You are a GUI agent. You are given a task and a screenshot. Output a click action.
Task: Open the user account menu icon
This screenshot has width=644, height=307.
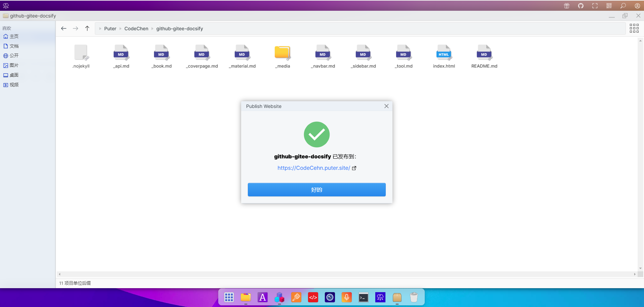pos(637,6)
